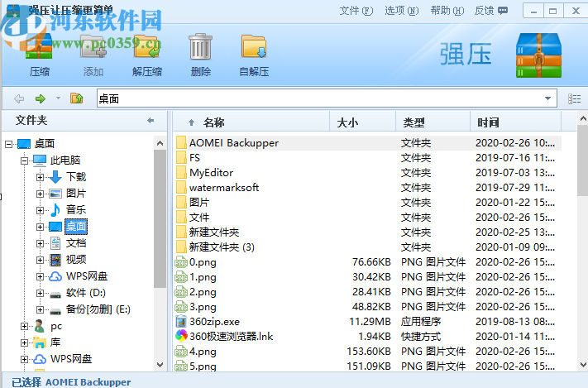Click the 此电脑 monitor icon in tree

tap(40, 160)
